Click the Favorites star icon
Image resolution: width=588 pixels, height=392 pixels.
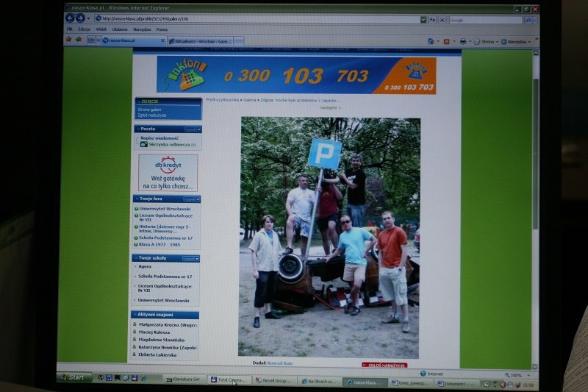tap(69, 40)
